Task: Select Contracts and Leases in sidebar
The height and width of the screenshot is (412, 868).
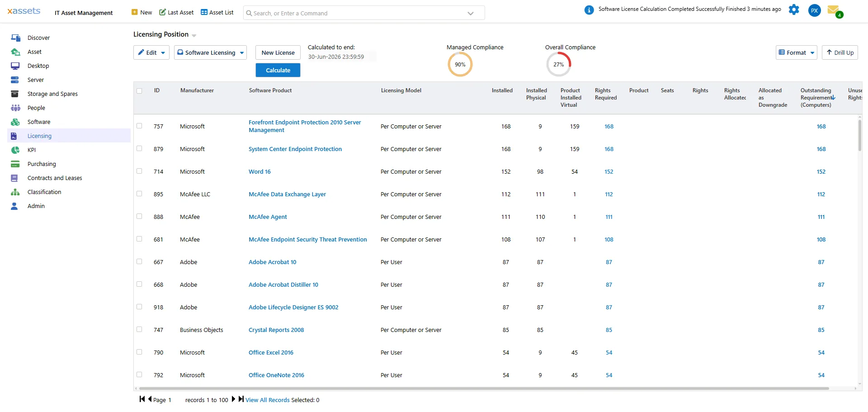Action: pyautogui.click(x=55, y=178)
